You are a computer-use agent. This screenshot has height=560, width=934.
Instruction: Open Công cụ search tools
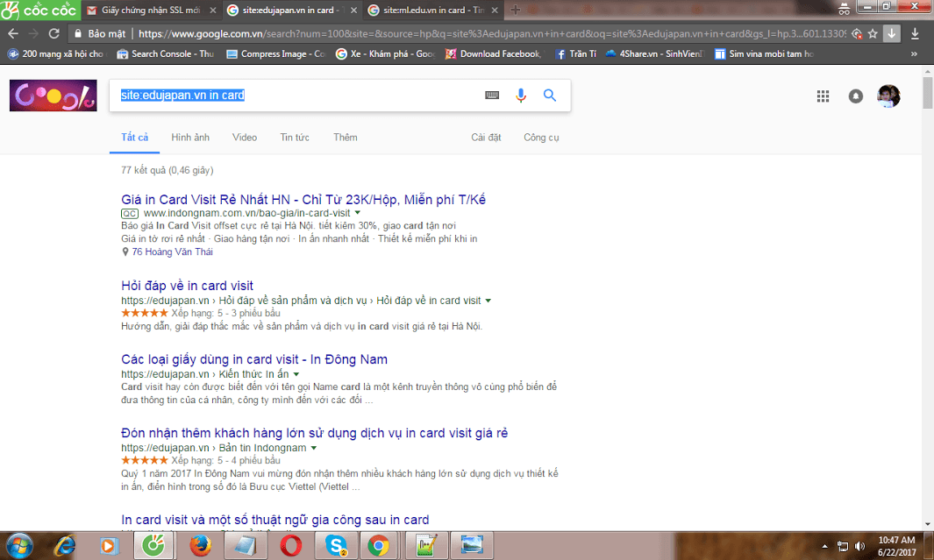tap(541, 138)
